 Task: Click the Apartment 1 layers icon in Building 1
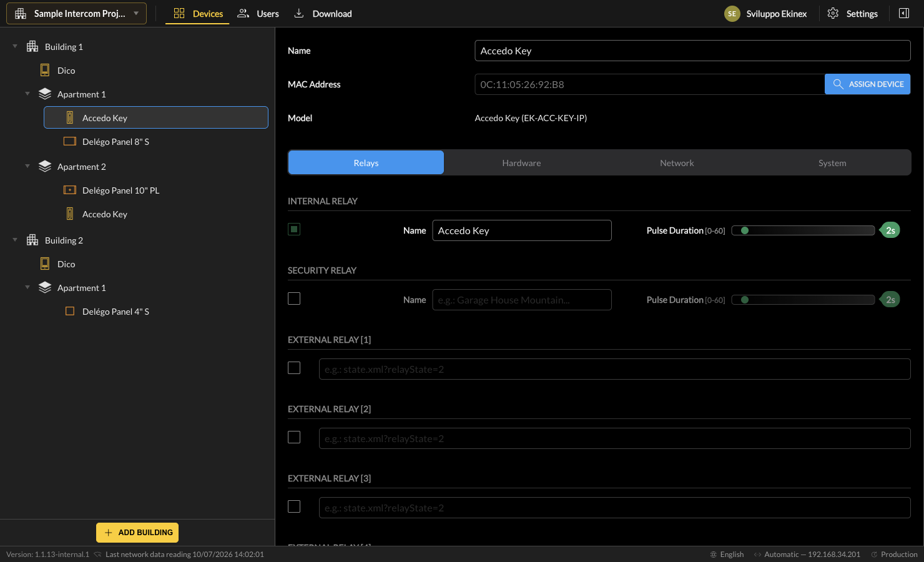click(x=45, y=94)
